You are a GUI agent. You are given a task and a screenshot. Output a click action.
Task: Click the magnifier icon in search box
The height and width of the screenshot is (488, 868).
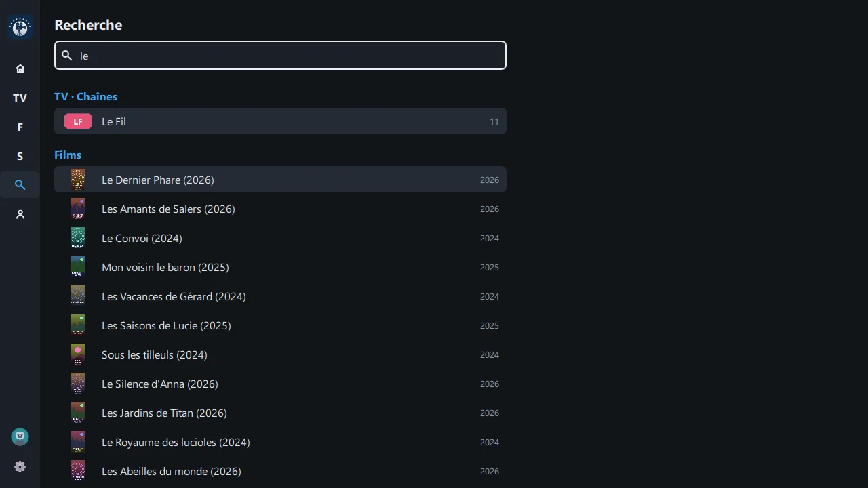(66, 56)
